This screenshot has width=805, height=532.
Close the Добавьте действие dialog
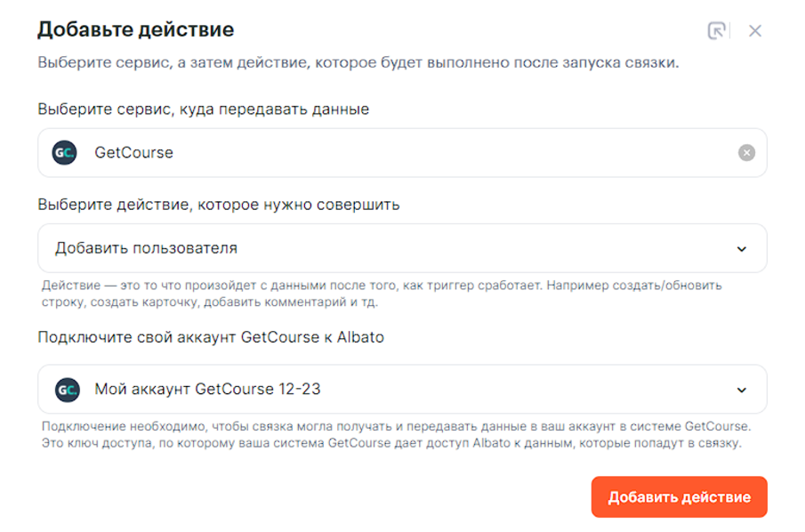pyautogui.click(x=755, y=31)
